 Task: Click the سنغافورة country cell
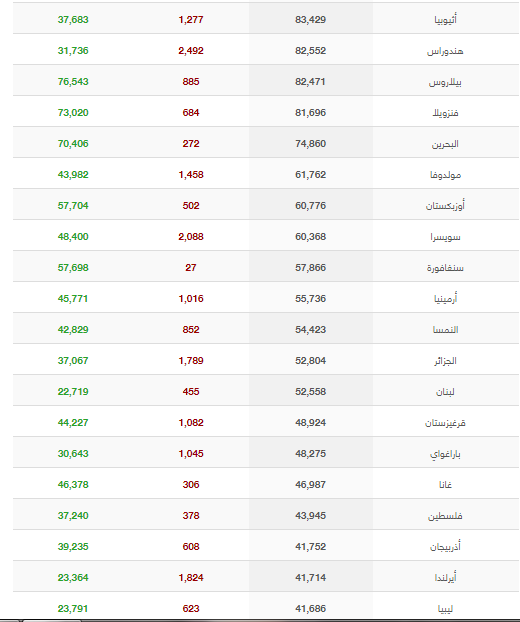point(445,268)
